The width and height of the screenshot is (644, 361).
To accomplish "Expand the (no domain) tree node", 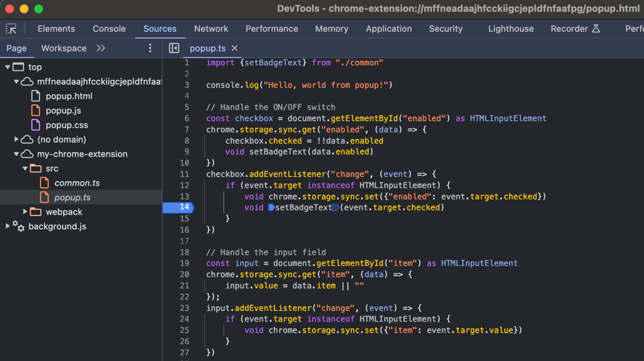I will (x=17, y=139).
